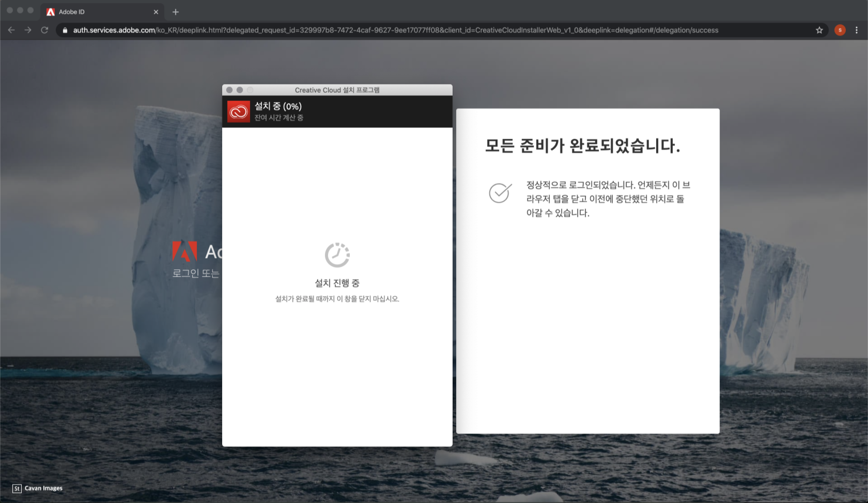Go forward to the next page

28,30
